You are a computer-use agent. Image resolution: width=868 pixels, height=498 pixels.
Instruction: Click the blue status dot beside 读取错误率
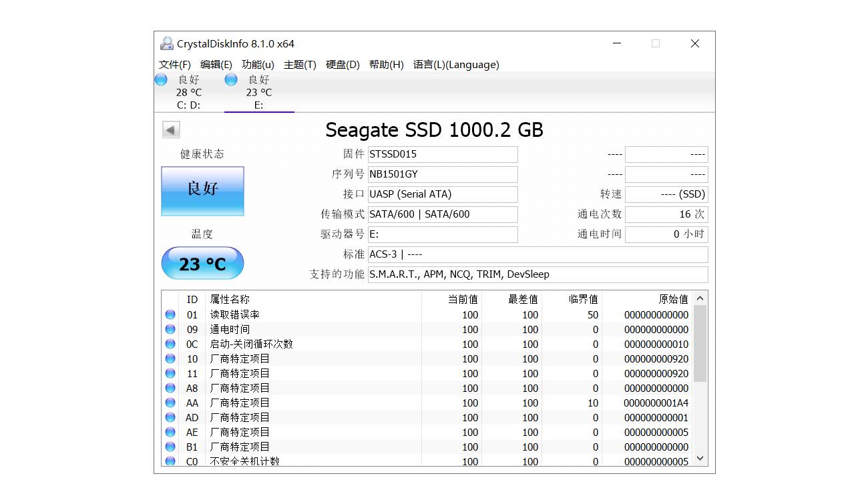[170, 314]
